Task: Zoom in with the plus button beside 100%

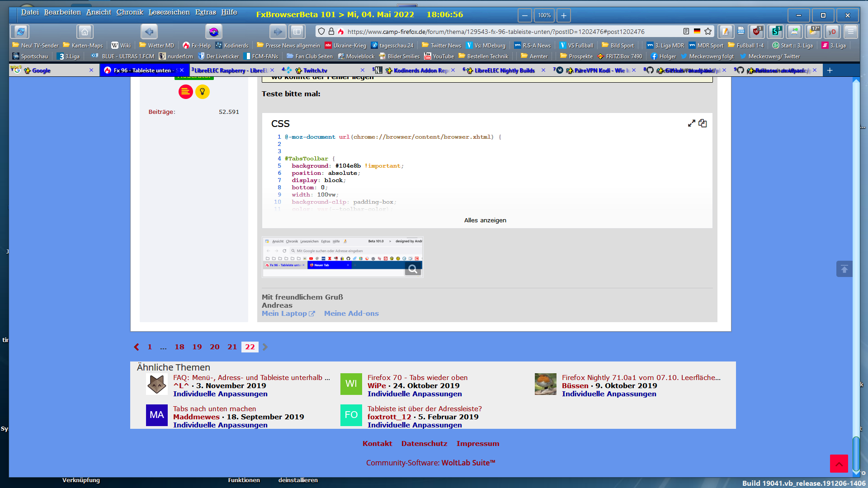Action: 564,15
